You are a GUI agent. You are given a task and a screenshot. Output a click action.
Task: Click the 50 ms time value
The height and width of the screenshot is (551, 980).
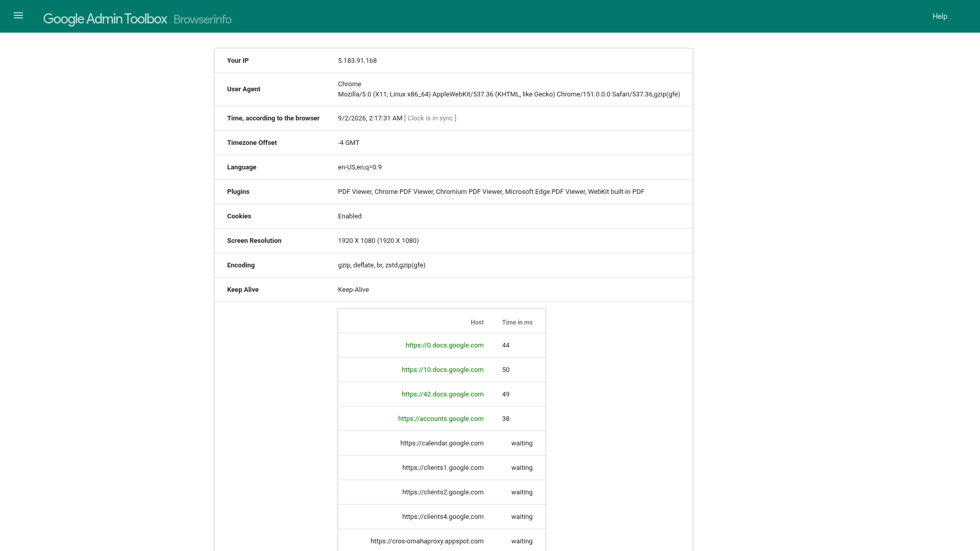tap(506, 370)
